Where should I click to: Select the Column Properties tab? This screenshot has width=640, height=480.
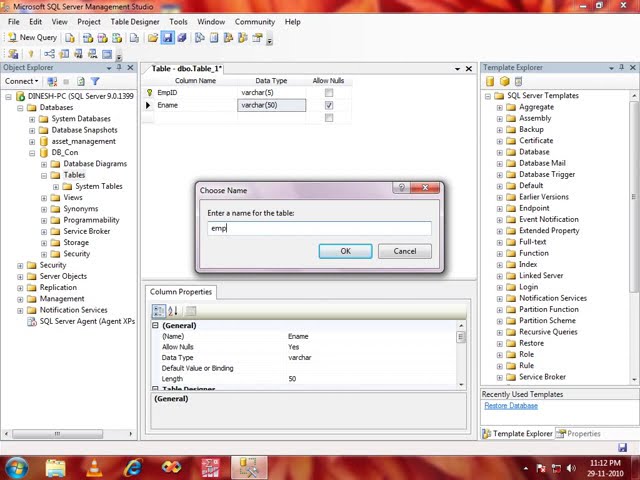[180, 292]
